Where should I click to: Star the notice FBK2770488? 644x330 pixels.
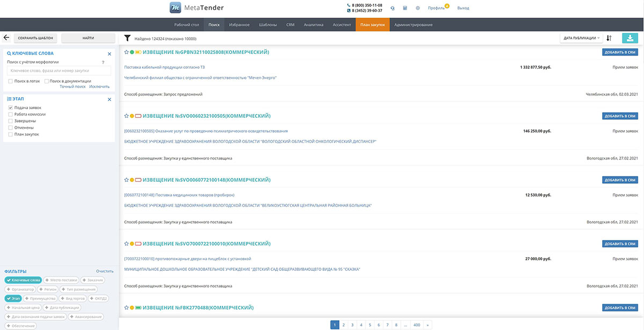point(126,307)
